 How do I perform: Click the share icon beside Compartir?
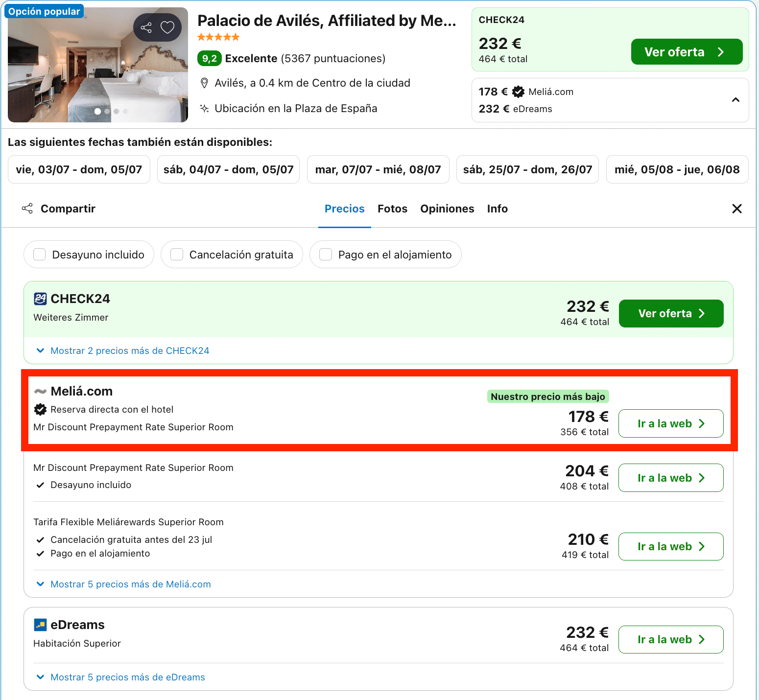27,209
